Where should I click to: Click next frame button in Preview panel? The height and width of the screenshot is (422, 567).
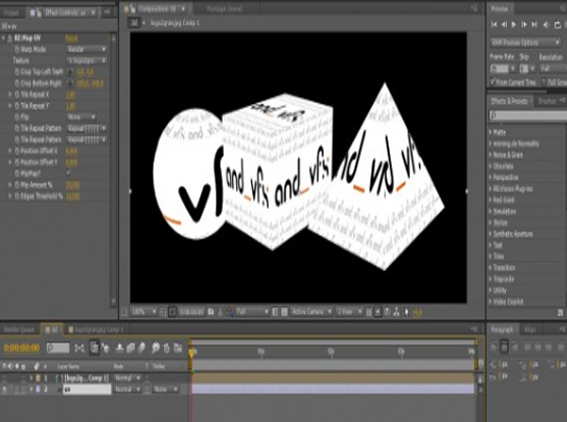click(524, 25)
